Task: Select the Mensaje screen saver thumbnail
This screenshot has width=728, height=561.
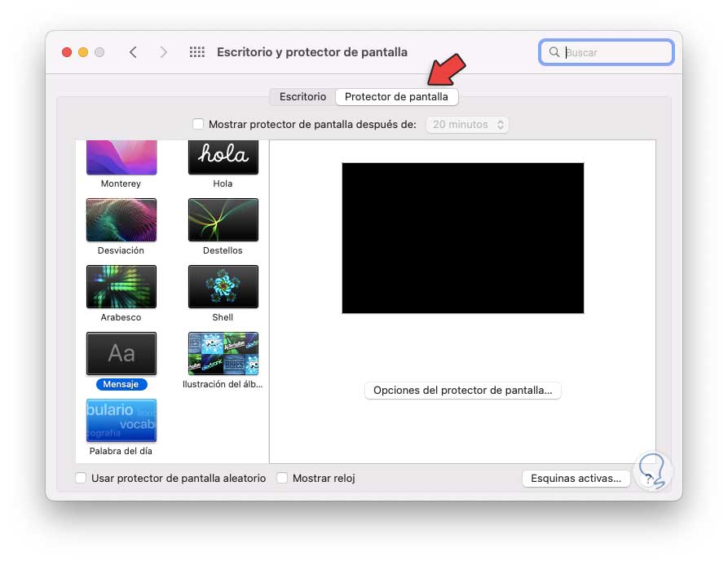Action: [121, 353]
